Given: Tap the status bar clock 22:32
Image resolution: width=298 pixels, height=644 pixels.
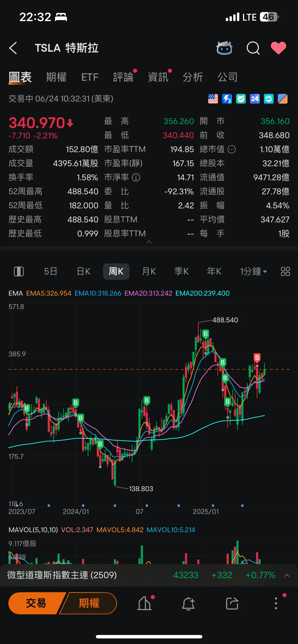Looking at the screenshot, I should (x=35, y=17).
